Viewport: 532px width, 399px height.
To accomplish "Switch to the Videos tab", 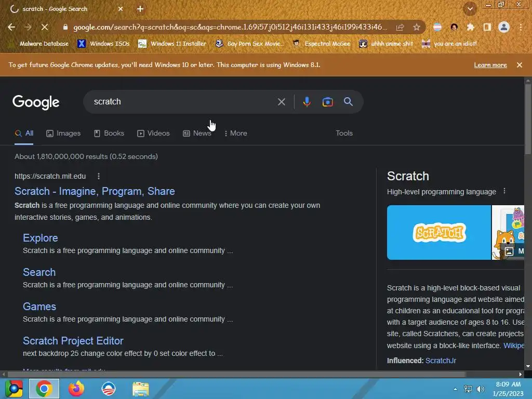I will (153, 134).
